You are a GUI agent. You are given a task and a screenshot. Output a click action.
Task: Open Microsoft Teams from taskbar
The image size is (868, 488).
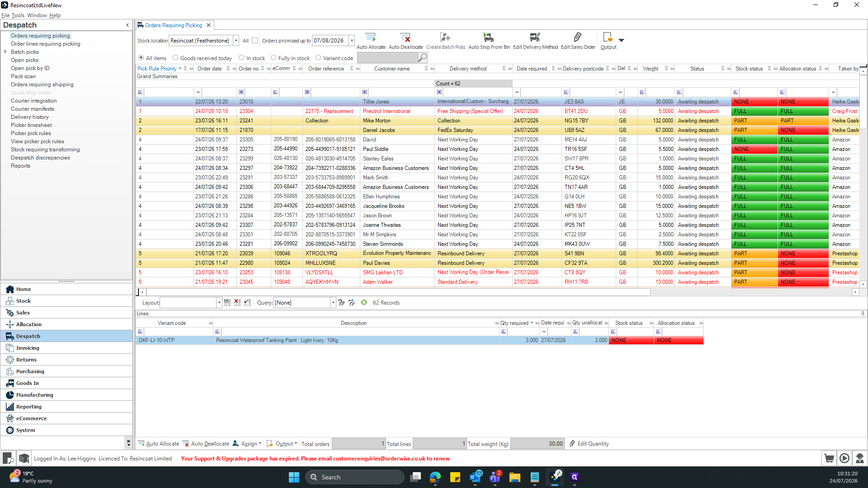495,477
